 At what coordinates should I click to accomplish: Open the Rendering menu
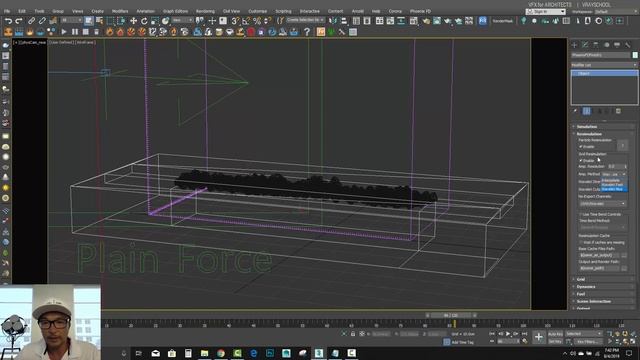click(x=205, y=11)
